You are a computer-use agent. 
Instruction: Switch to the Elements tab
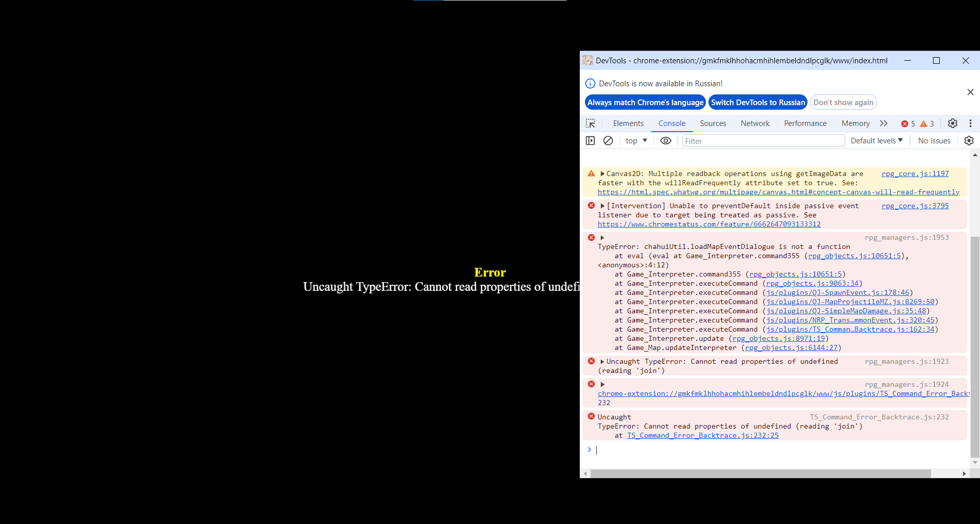pyautogui.click(x=628, y=123)
